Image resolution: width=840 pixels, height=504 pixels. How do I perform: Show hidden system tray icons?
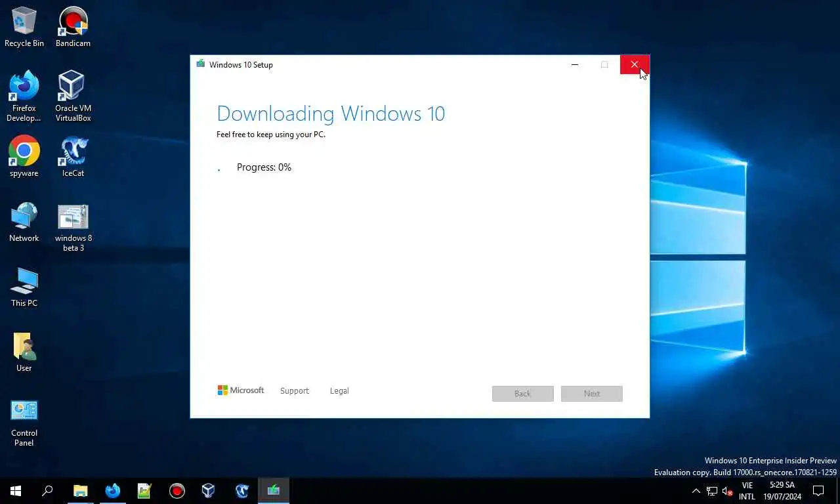tap(696, 490)
